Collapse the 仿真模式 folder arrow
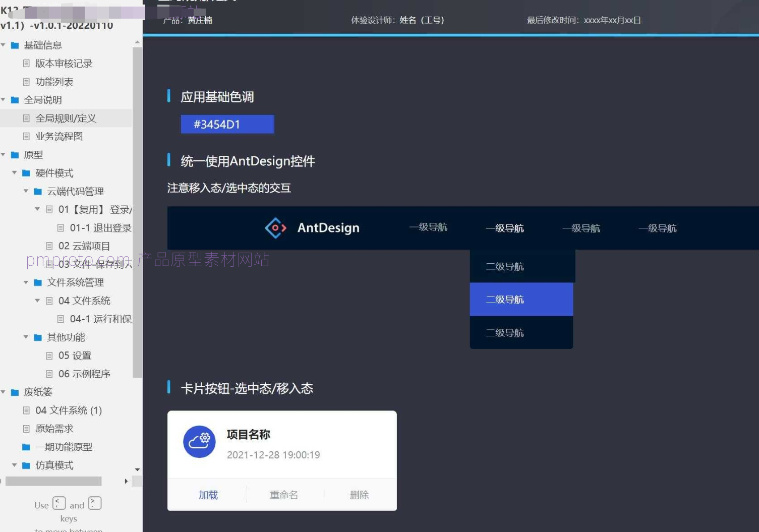The width and height of the screenshot is (759, 532). tap(15, 465)
